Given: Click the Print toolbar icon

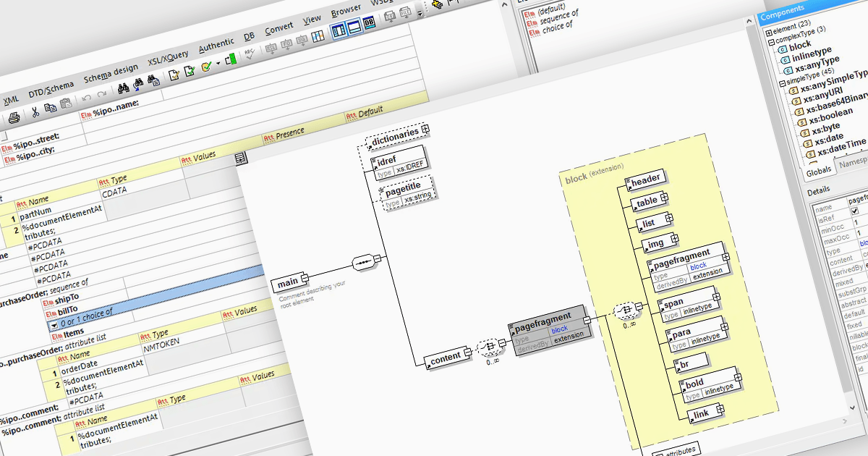Looking at the screenshot, I should pos(13,117).
